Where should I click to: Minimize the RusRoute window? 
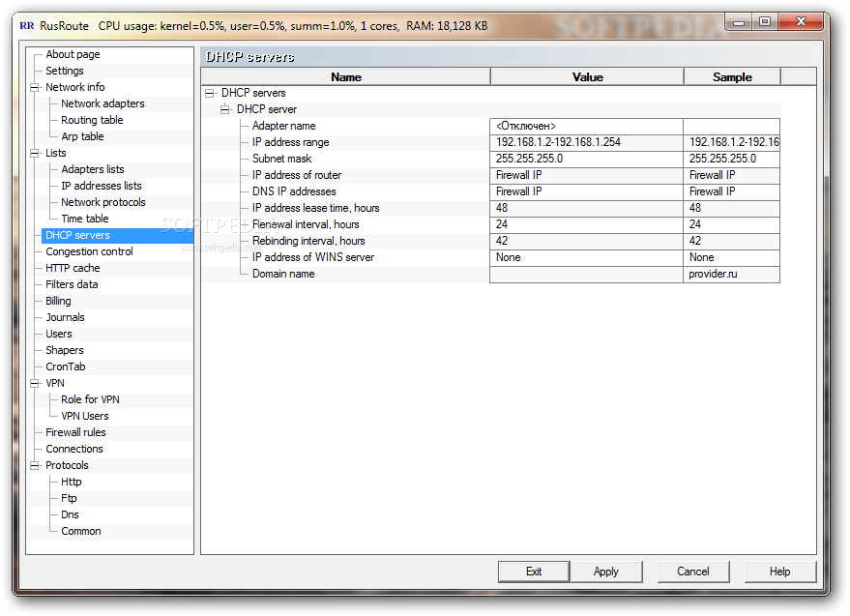click(x=739, y=22)
